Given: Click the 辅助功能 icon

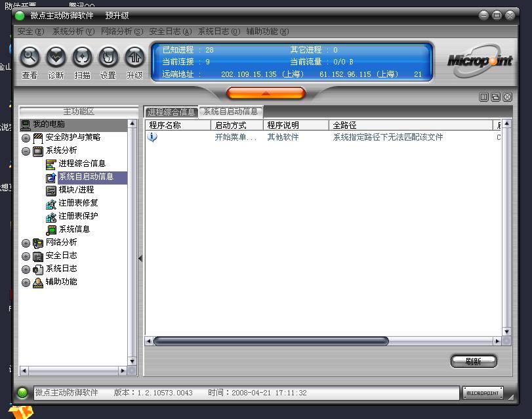Looking at the screenshot, I should click(37, 282).
